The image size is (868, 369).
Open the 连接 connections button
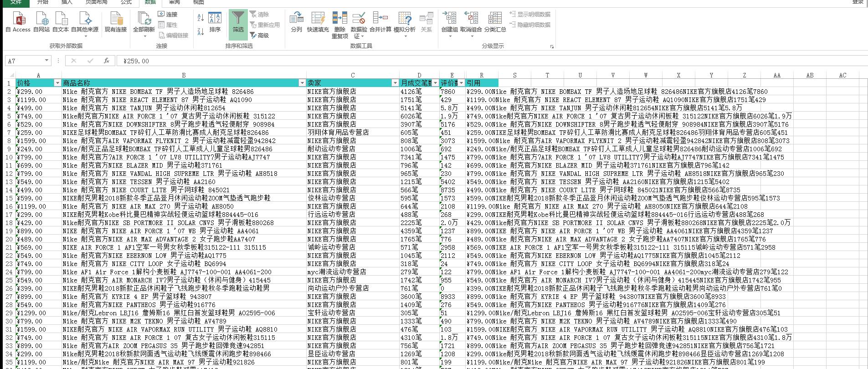[168, 14]
